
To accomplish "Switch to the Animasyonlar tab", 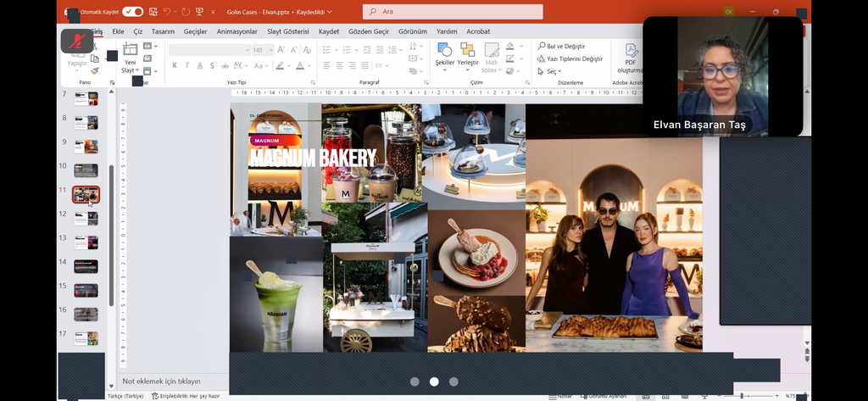I will (236, 31).
